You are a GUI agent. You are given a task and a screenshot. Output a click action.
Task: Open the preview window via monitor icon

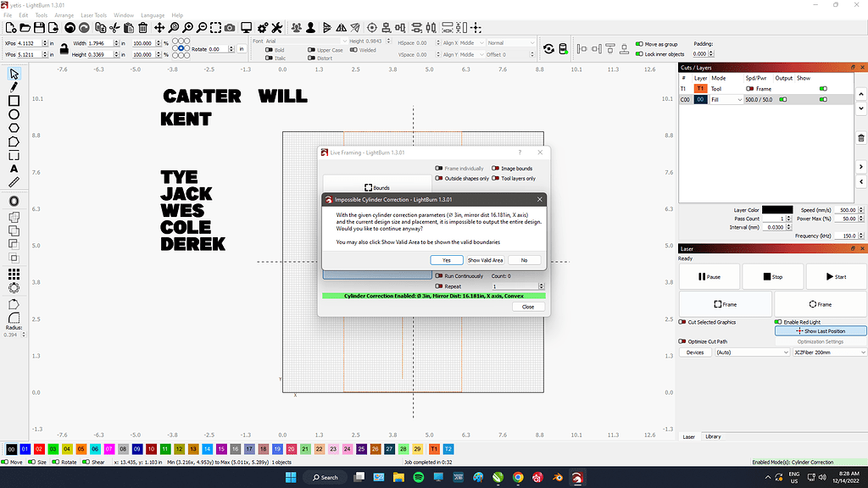246,27
